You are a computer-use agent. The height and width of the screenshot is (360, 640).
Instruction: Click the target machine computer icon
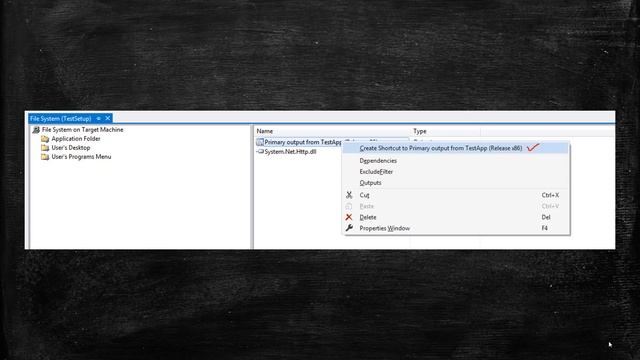click(x=36, y=130)
